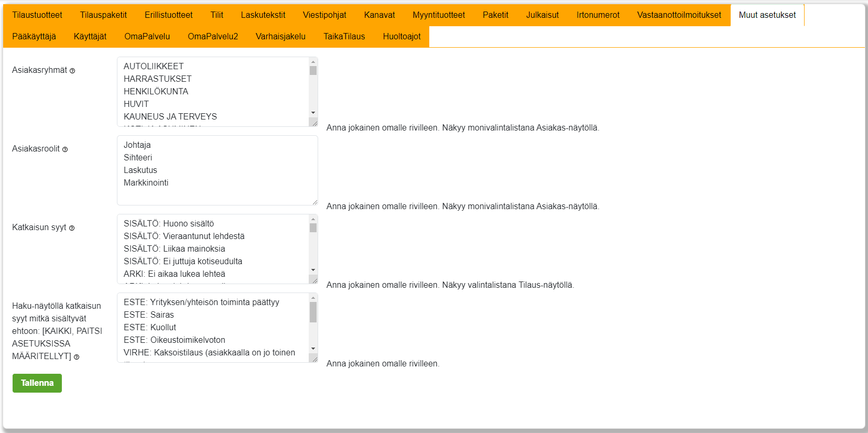868x433 pixels.
Task: Open the OmaPalvelu tab
Action: 147,37
